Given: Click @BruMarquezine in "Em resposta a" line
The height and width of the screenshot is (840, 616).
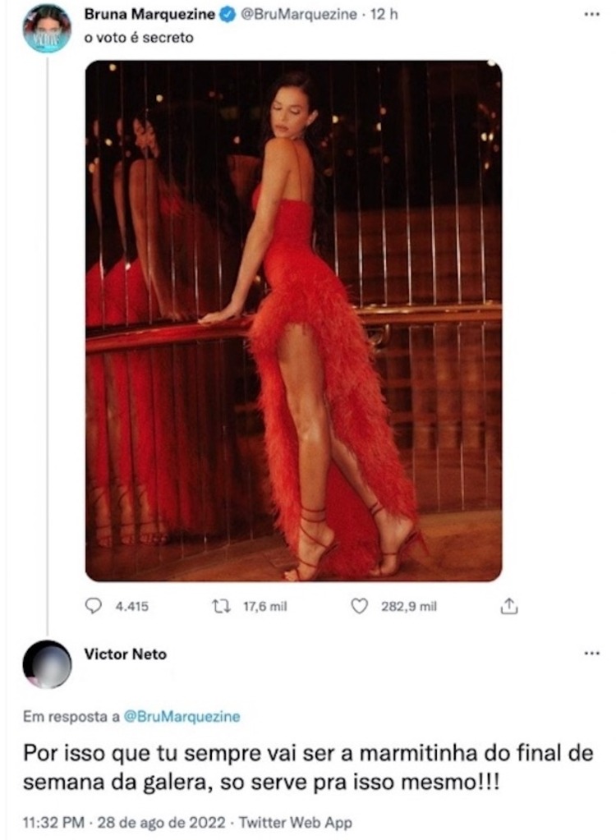Looking at the screenshot, I should (182, 716).
